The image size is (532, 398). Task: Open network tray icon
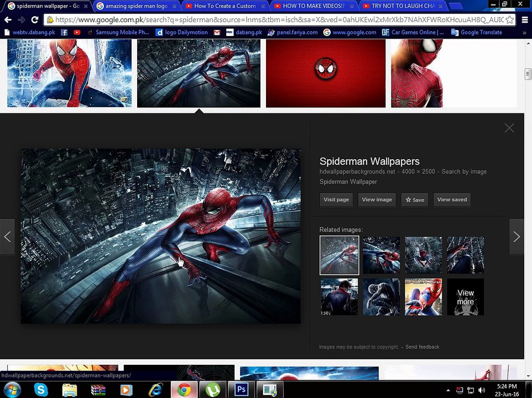click(471, 390)
